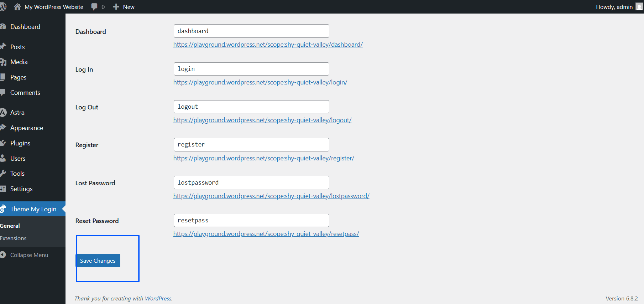This screenshot has width=644, height=304.
Task: Focus the Dashboard slug input field
Action: 251,31
